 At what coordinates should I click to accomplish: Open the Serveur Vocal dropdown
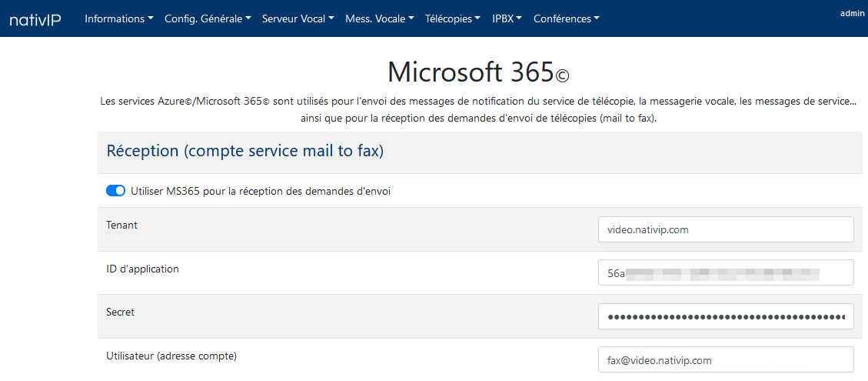coord(298,18)
